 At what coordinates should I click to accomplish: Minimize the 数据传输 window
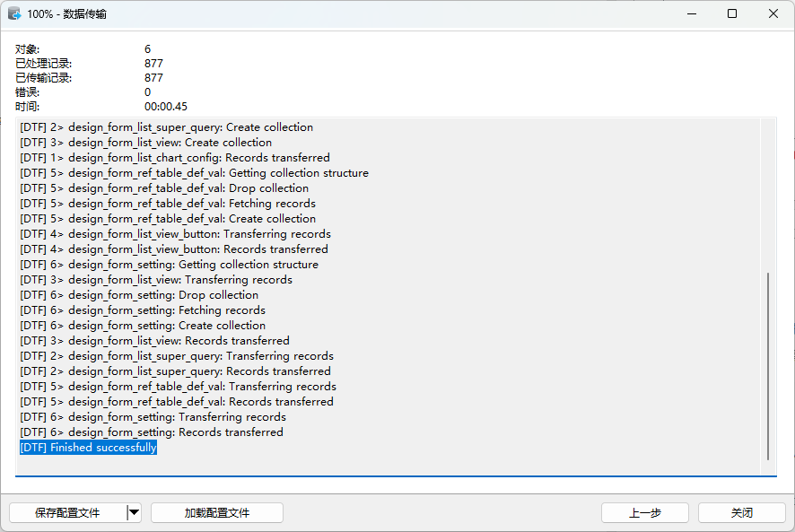coord(692,14)
